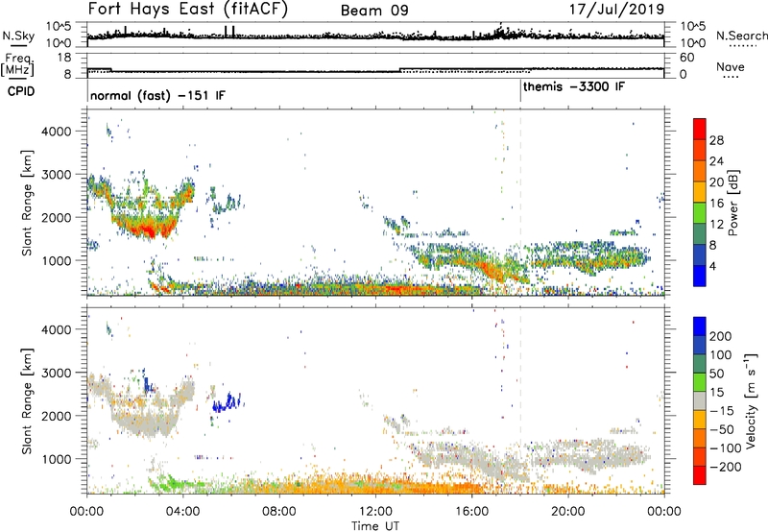Click the 'Velocity [m s-1]' colorbar label
Viewport: 768px width, 532px height.
751,400
